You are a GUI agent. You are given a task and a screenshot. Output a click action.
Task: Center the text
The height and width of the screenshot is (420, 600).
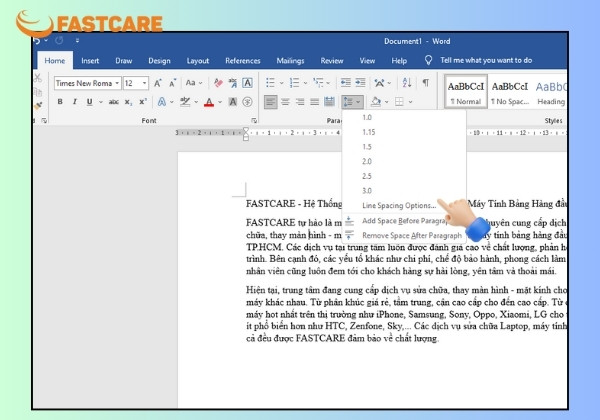[285, 102]
